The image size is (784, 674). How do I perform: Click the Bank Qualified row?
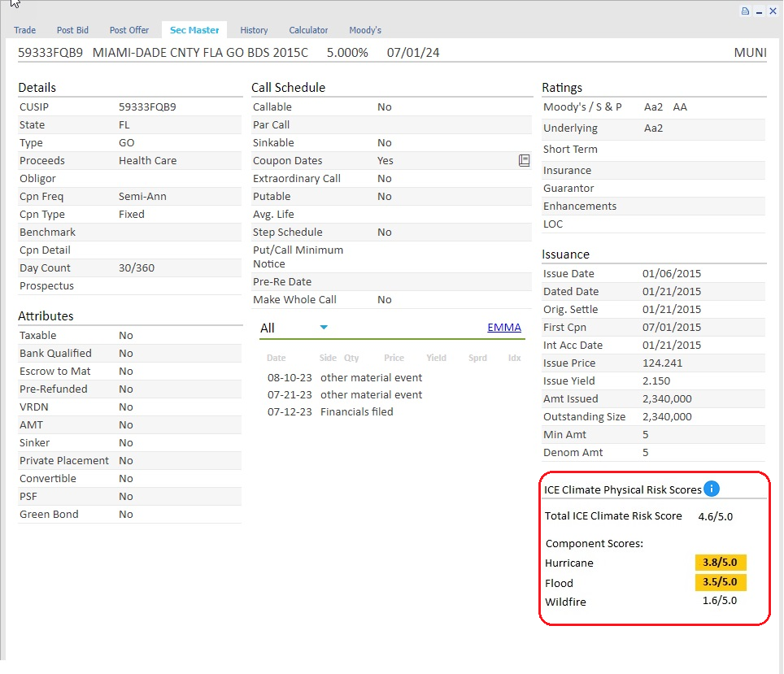(130, 354)
